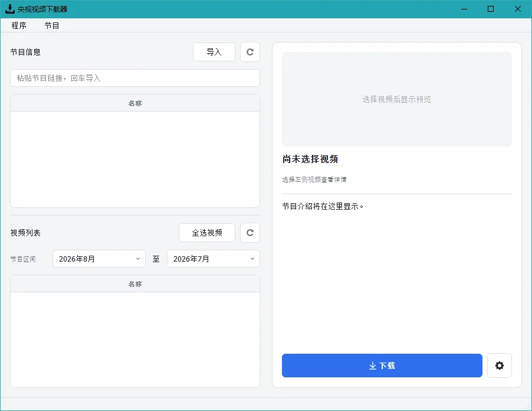Open the 2026年8月 start month dropdown
Viewport: 532px width, 411px height.
click(x=99, y=259)
